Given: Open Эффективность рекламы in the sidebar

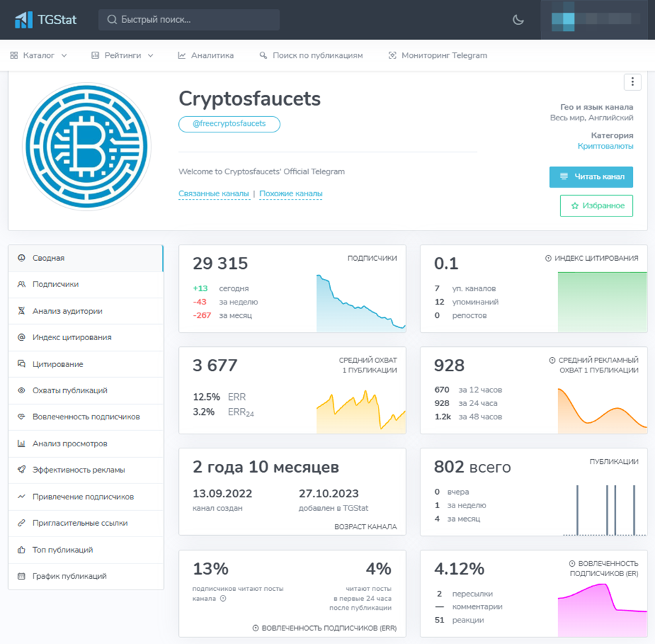Looking at the screenshot, I should pyautogui.click(x=85, y=470).
